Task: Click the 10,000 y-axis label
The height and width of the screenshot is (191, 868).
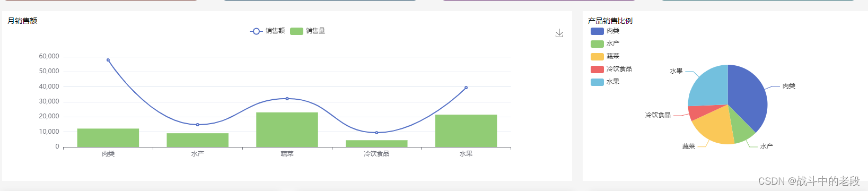Action: pos(49,132)
